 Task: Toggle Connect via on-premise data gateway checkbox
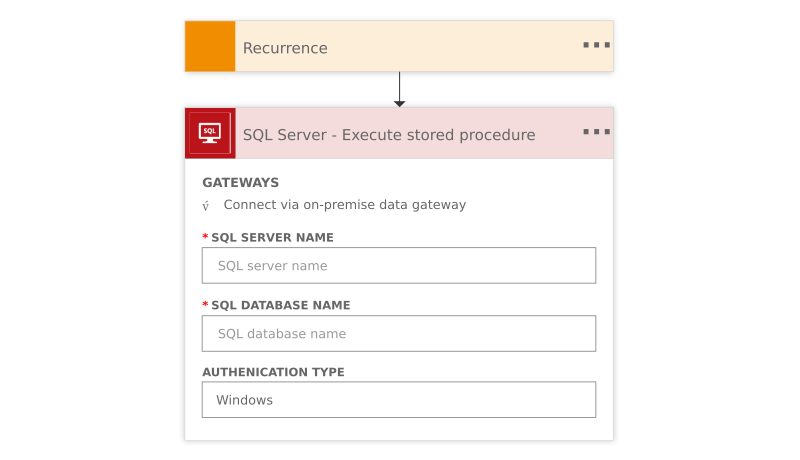point(206,206)
